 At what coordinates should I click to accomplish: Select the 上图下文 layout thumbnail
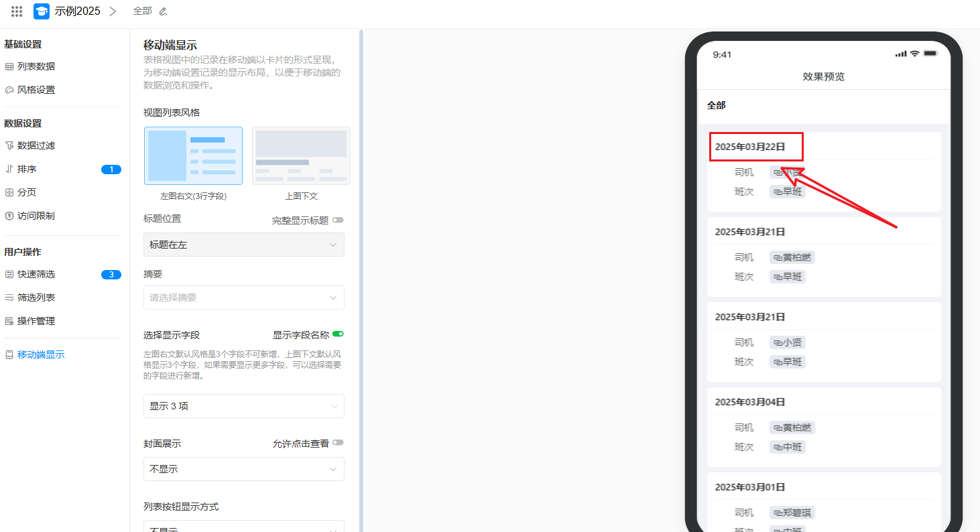coord(301,156)
